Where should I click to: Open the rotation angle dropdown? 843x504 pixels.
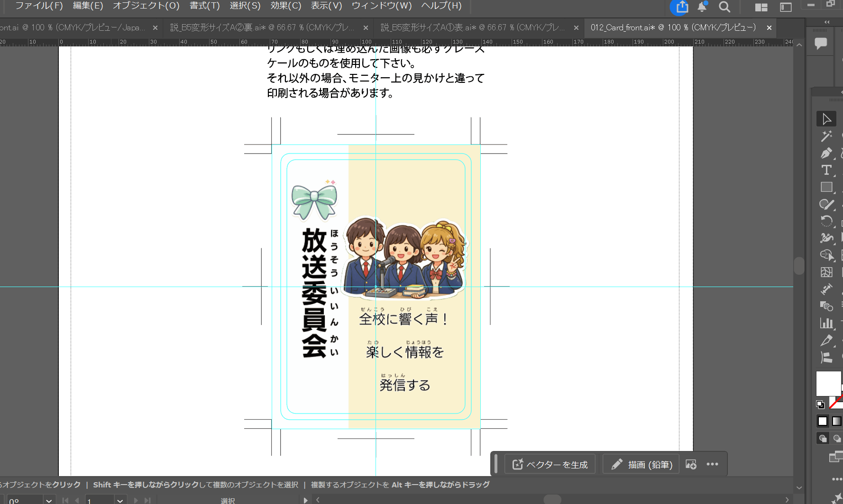49,500
